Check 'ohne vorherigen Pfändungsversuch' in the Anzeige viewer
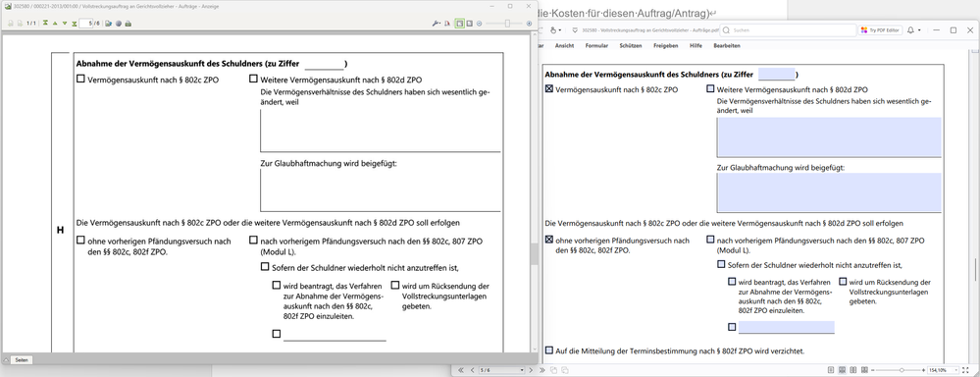Screen dimensions: 980x377 coord(80,241)
